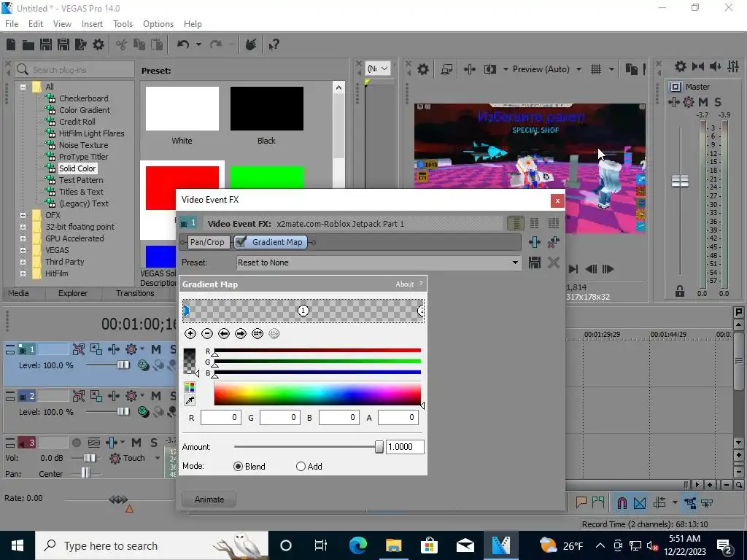Screen dimensions: 747x560
Task: Toggle Enable Snapping magnet icon
Action: tap(622, 503)
